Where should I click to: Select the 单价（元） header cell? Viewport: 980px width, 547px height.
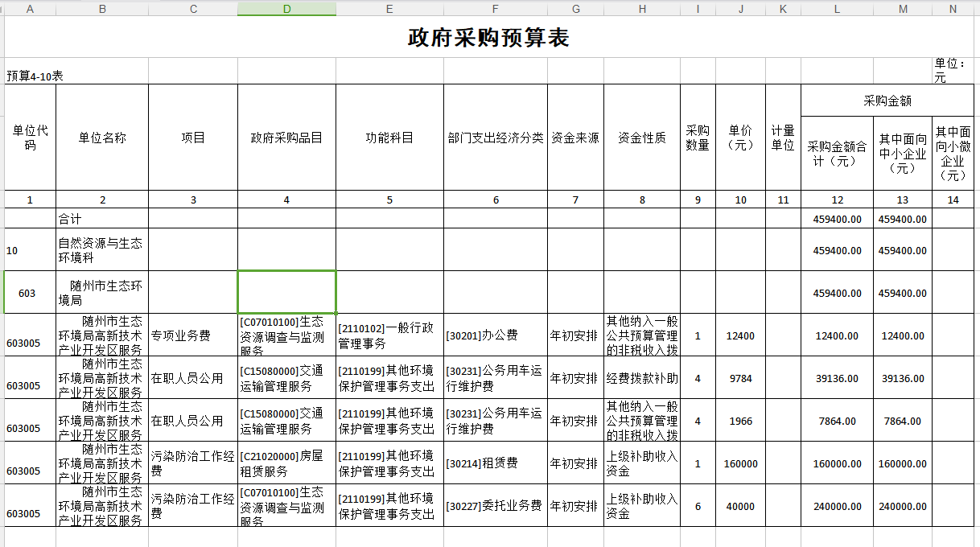point(740,138)
